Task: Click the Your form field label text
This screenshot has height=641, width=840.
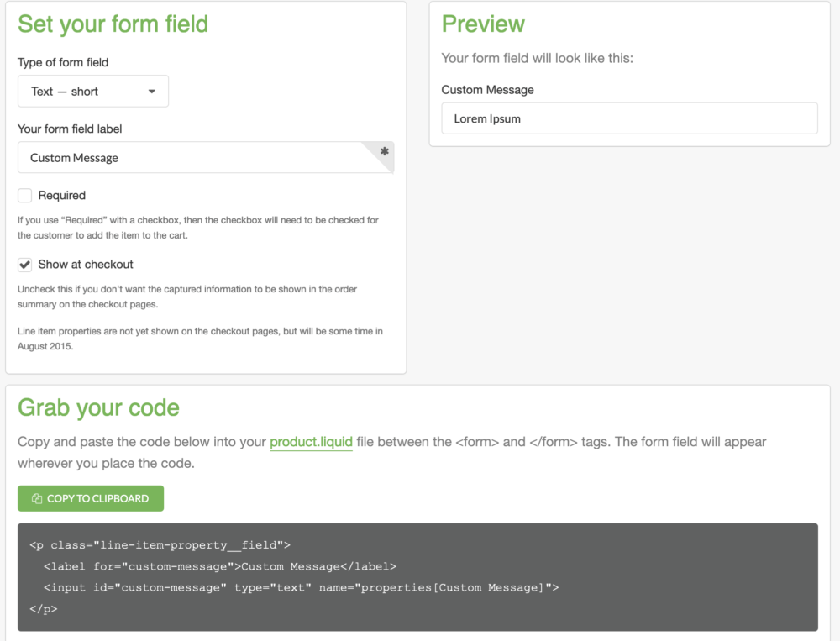Action: (70, 129)
